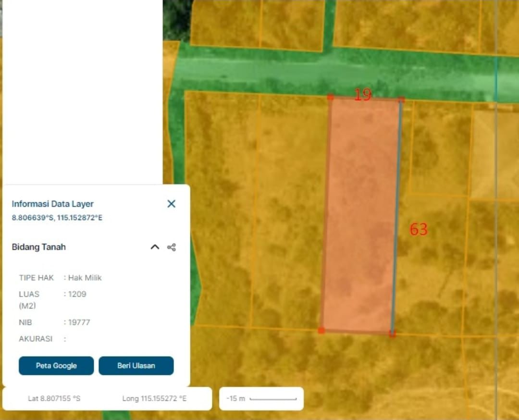The height and width of the screenshot is (420, 519).
Task: Close the Informasi Data Layer panel
Action: tap(171, 204)
